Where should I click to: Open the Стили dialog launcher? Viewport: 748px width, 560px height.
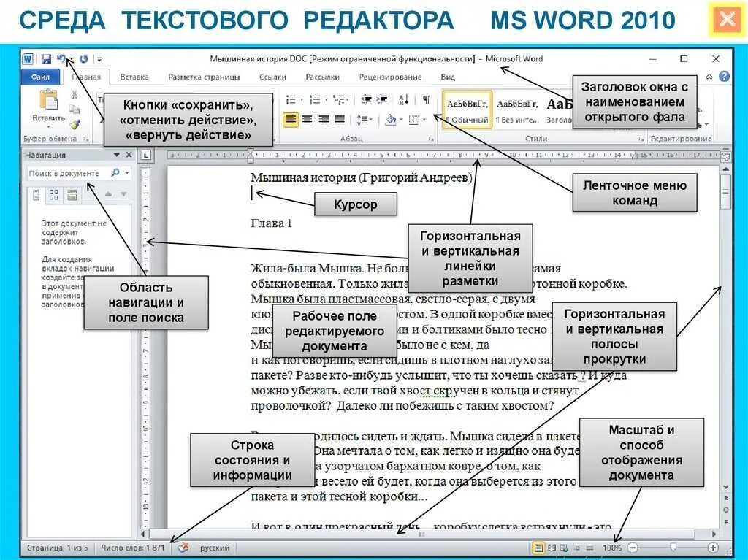(x=641, y=139)
